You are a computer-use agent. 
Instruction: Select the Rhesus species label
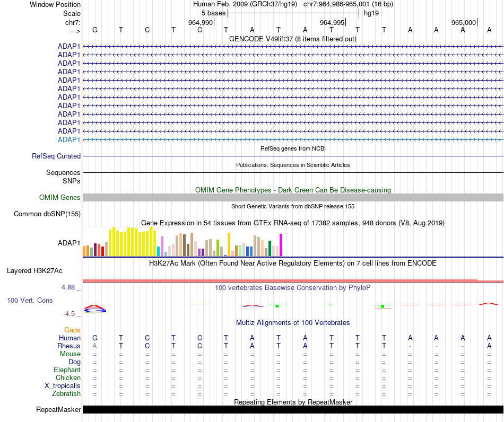[69, 346]
